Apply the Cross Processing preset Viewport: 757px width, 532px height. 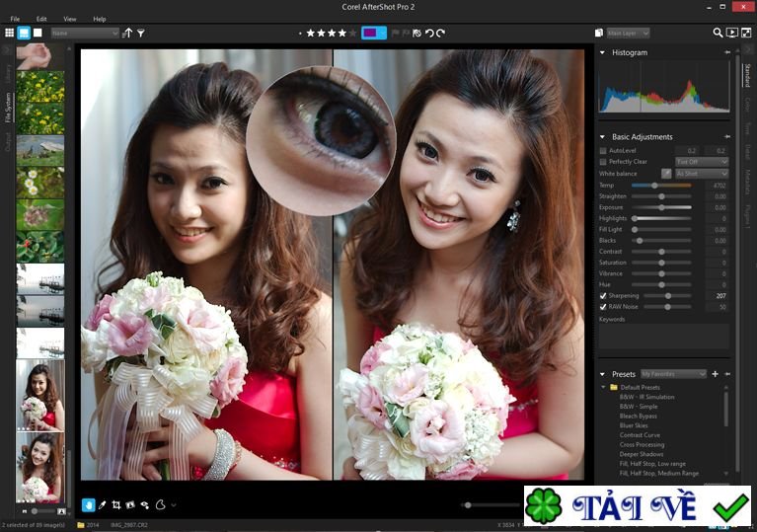pyautogui.click(x=641, y=444)
